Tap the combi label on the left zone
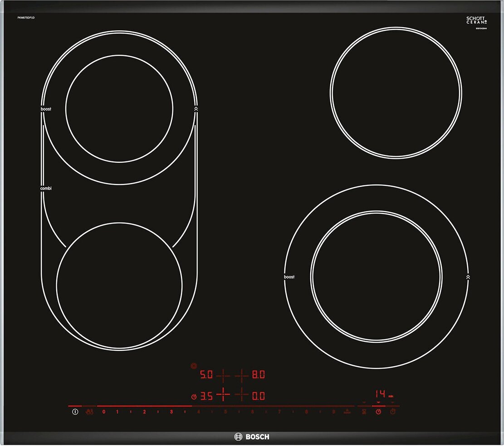 tap(46, 188)
